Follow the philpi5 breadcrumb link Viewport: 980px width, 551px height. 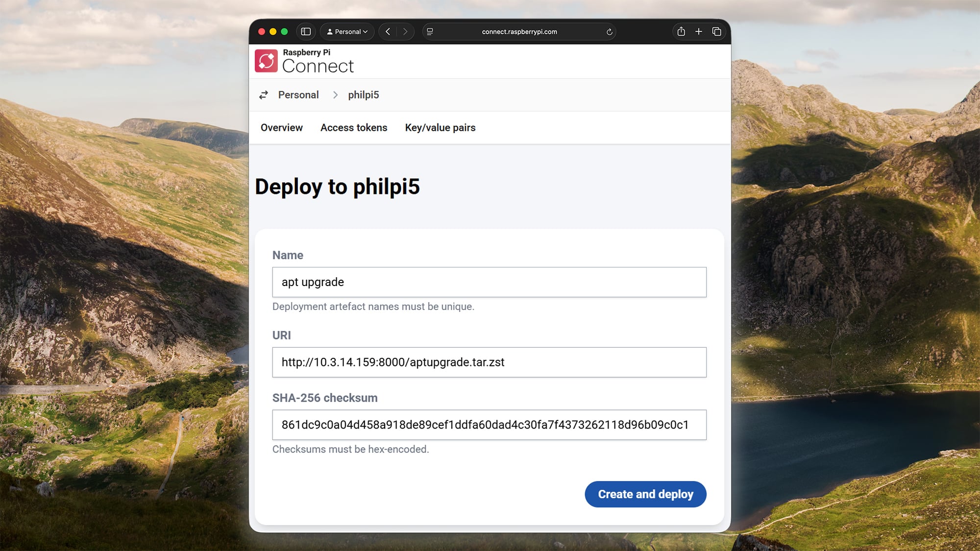point(363,95)
